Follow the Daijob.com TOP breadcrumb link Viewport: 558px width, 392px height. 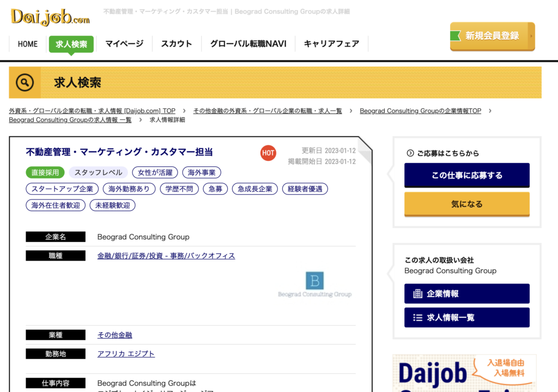tap(92, 111)
